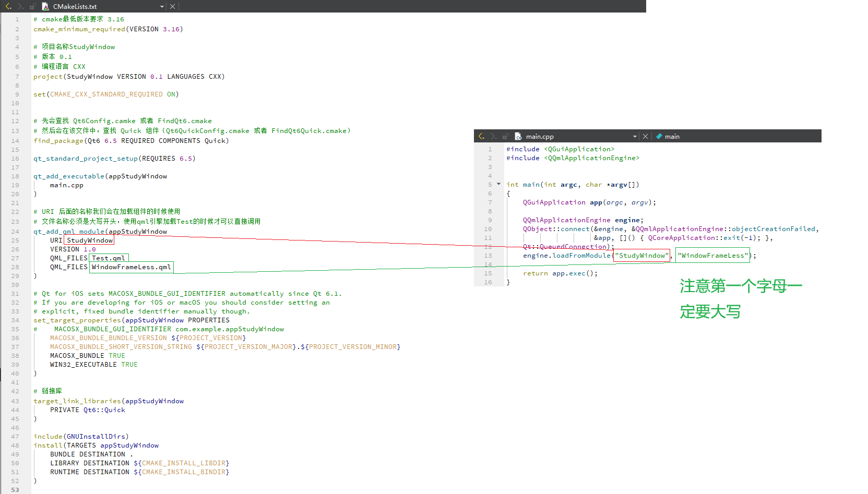868x494 pixels.
Task: Go forward in CMakeLists.txt editor history
Action: pyautogui.click(x=20, y=6)
